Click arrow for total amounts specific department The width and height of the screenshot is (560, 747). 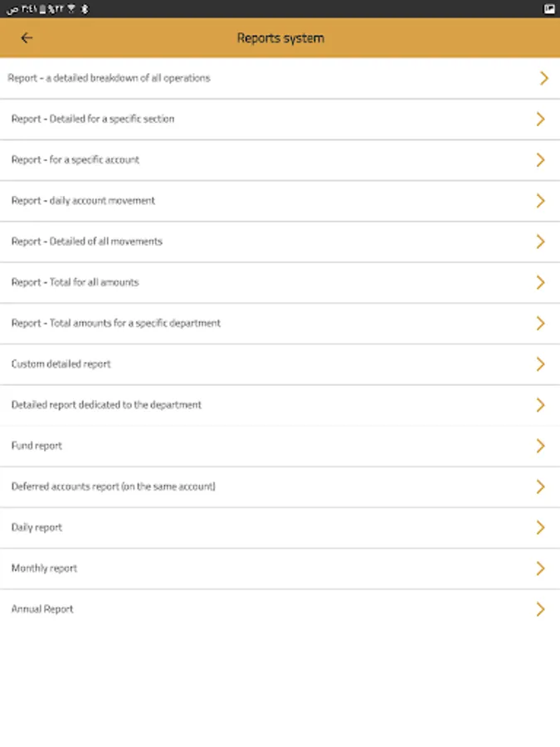click(x=541, y=323)
